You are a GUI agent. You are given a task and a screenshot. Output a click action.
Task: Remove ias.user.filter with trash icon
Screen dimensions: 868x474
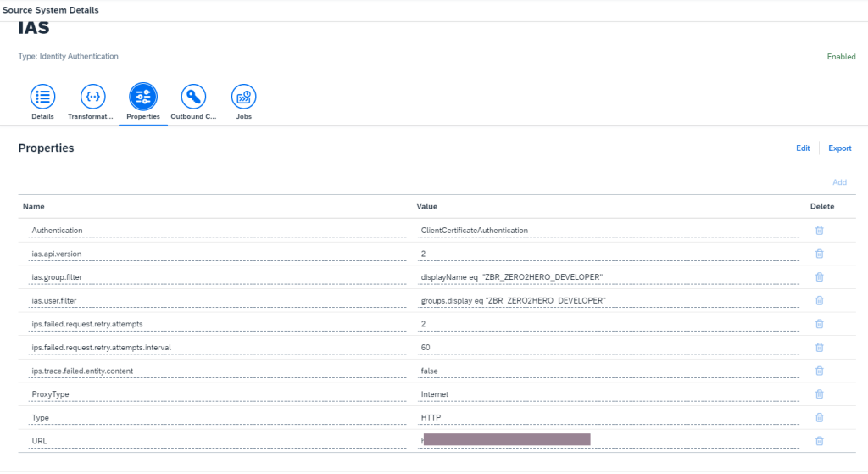[819, 300]
